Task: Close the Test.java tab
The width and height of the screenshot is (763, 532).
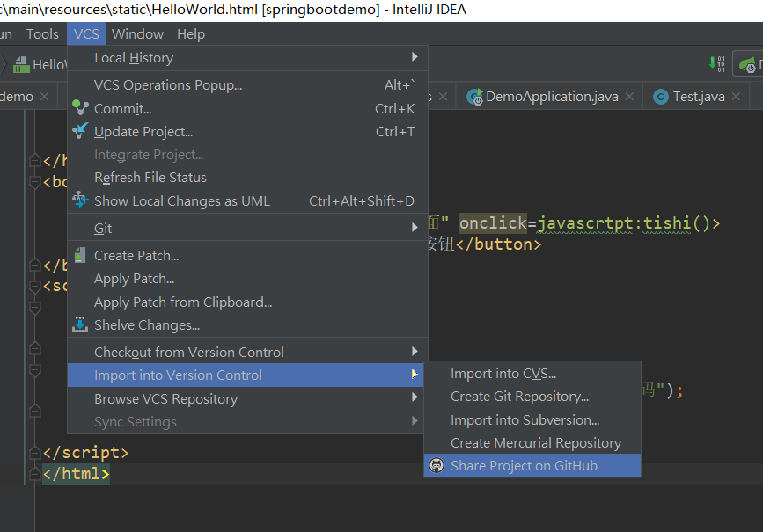Action: pos(737,97)
